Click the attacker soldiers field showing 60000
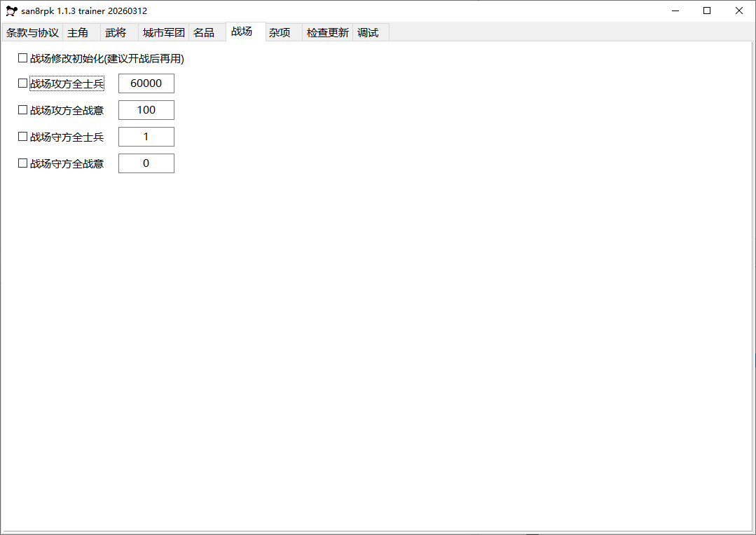Image resolution: width=756 pixels, height=535 pixels. coord(146,83)
